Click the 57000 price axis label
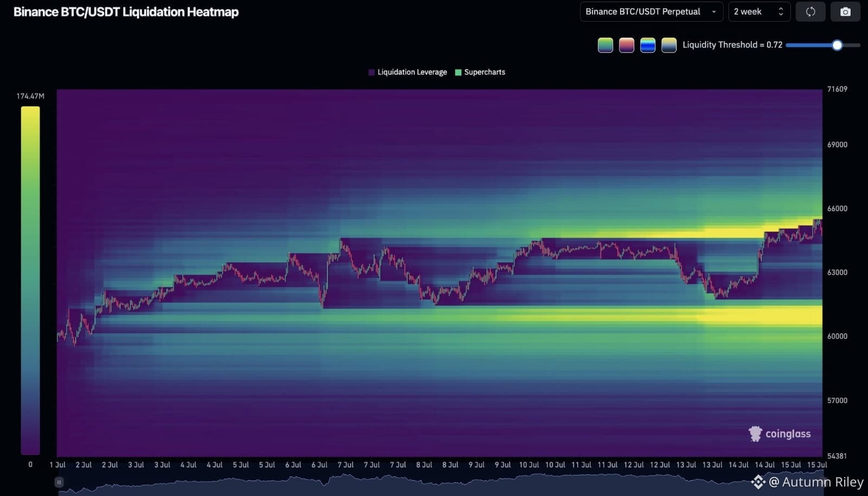The image size is (868, 496). coord(837,401)
